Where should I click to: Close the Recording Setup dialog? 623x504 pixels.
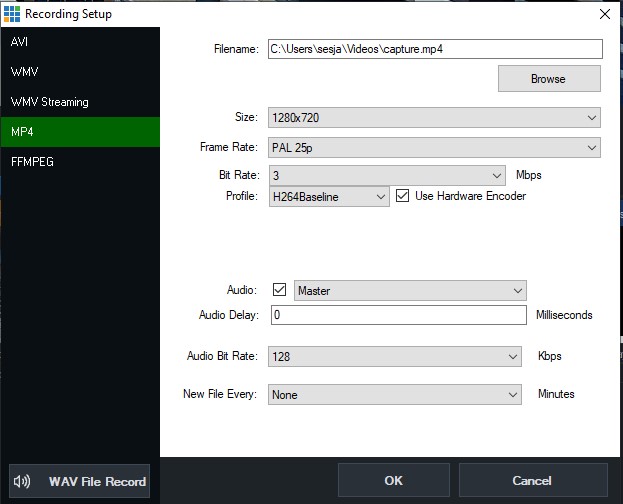[604, 14]
